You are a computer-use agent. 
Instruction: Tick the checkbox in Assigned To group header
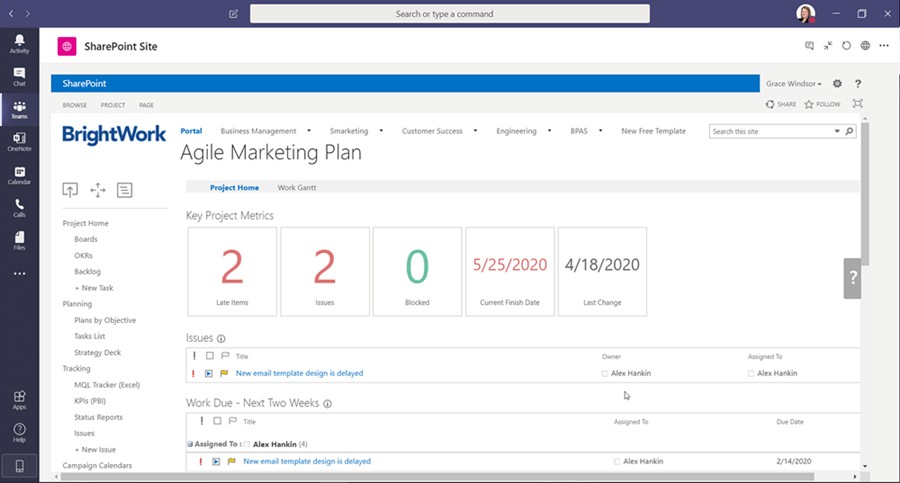point(247,445)
